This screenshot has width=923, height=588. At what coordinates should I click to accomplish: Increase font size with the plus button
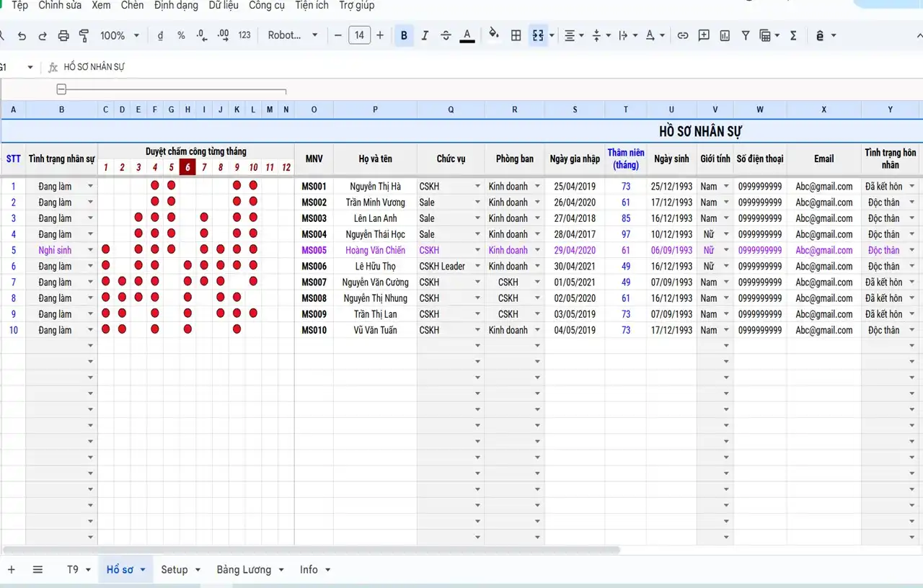(x=380, y=35)
